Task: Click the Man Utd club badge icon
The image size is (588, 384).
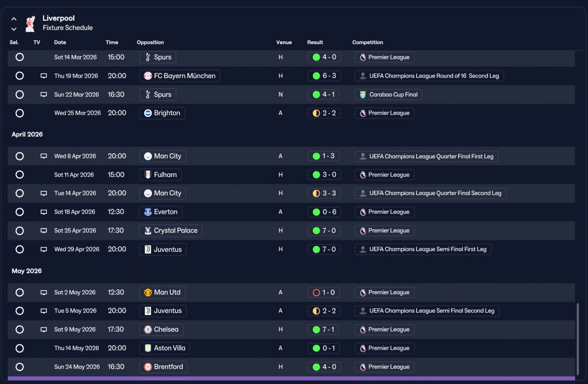Action: click(148, 292)
